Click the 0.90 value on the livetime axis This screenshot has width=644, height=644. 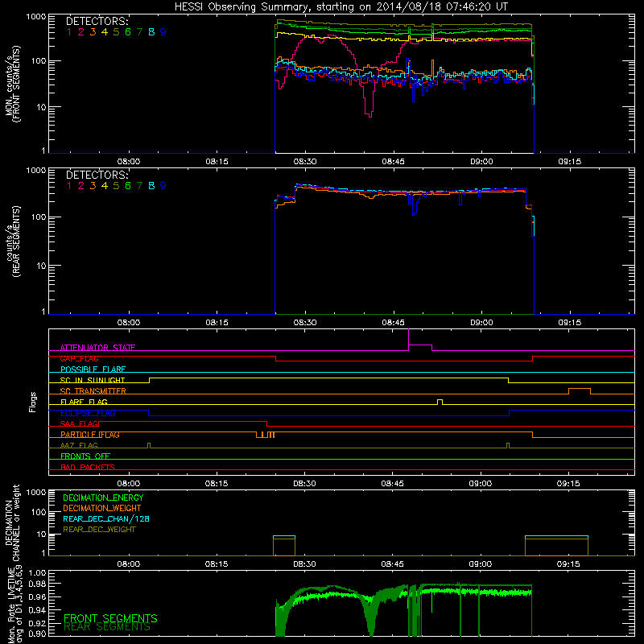37,634
